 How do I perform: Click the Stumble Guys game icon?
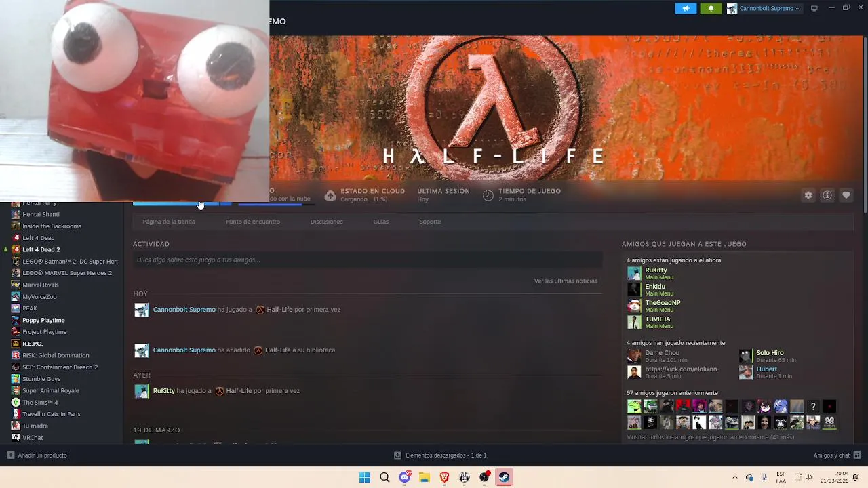[16, 379]
